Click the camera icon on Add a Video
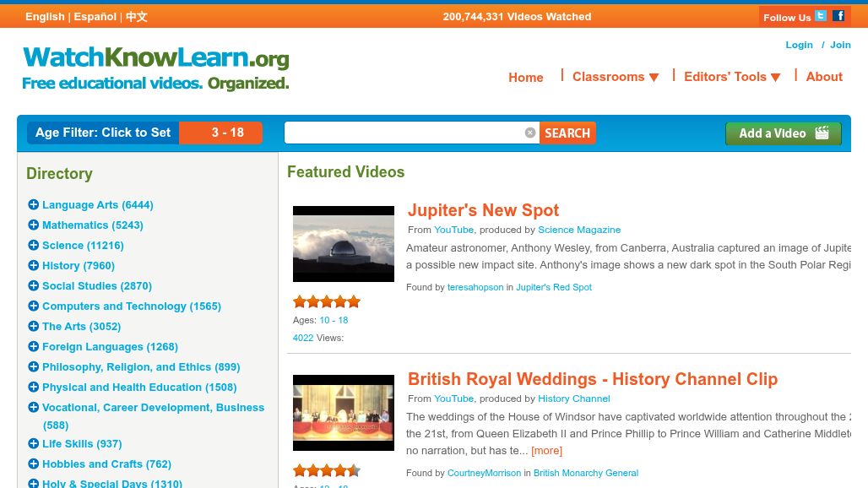This screenshot has width=868, height=488. click(x=821, y=133)
